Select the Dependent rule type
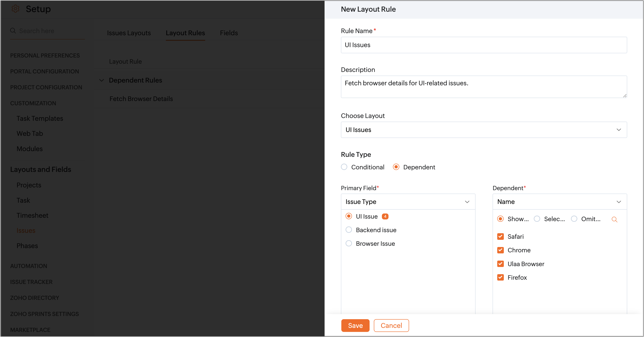 pyautogui.click(x=396, y=167)
